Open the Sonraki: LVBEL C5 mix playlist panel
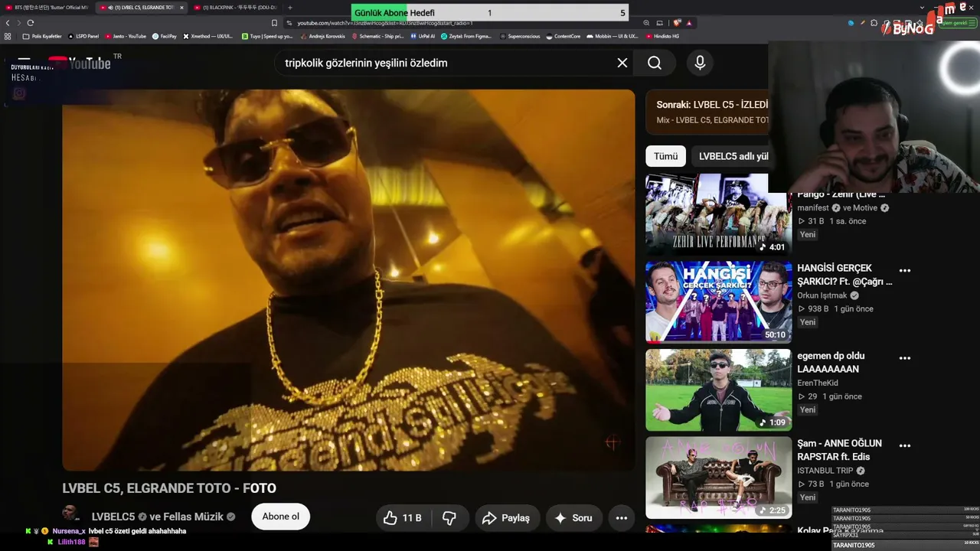The height and width of the screenshot is (551, 980). click(x=707, y=112)
